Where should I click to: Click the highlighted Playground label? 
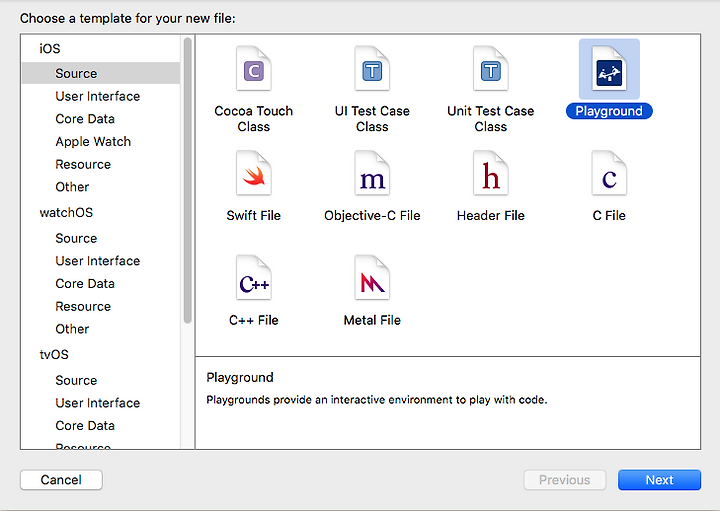(609, 111)
